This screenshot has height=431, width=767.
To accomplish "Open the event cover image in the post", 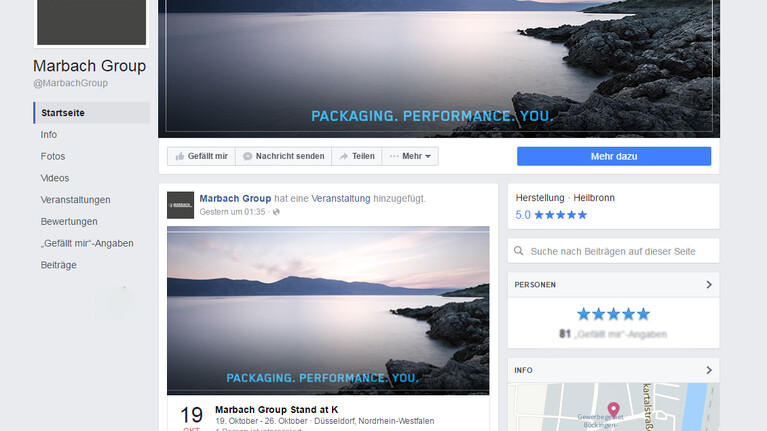I will (x=328, y=310).
